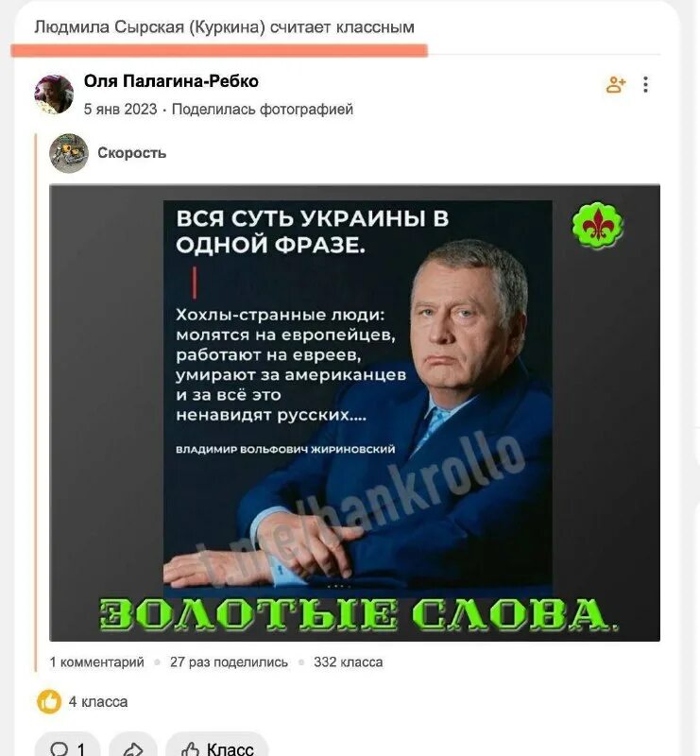Image resolution: width=700 pixels, height=756 pixels.
Task: Open the three-dot post options menu
Action: (x=645, y=84)
